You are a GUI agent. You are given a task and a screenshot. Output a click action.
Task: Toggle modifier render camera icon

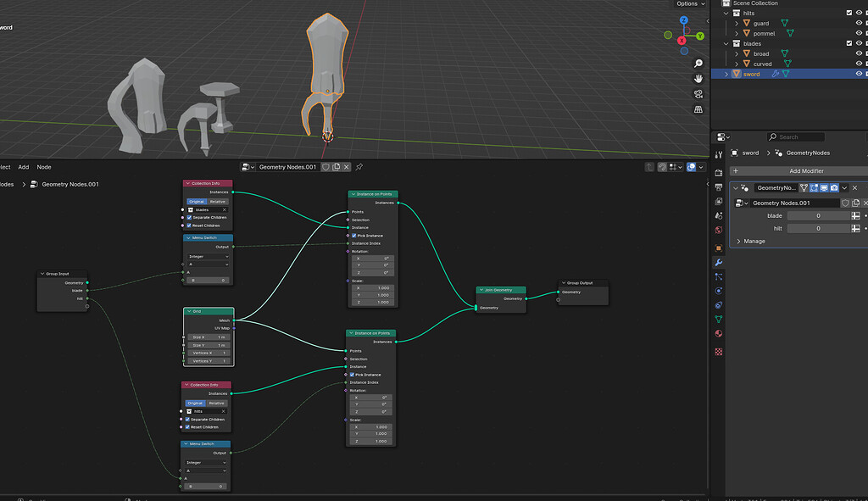[x=834, y=188]
